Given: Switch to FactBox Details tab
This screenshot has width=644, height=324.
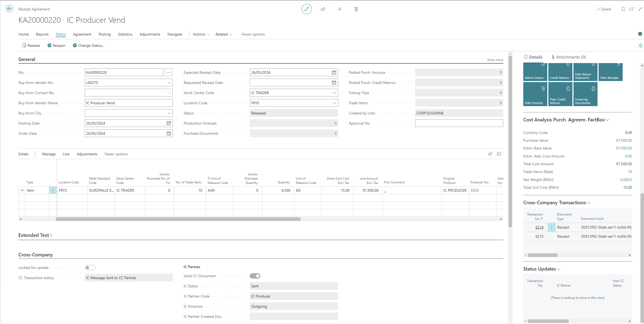Looking at the screenshot, I should tap(533, 57).
